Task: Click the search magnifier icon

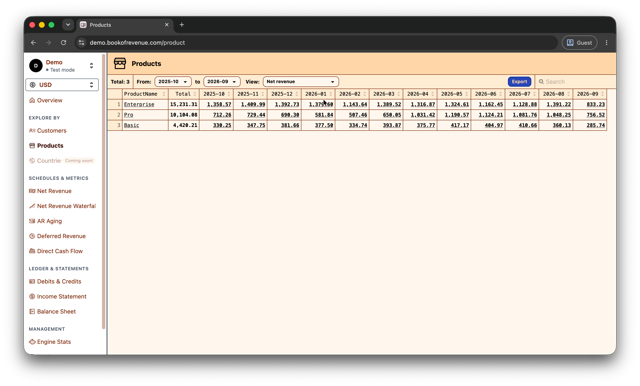Action: tap(541, 82)
